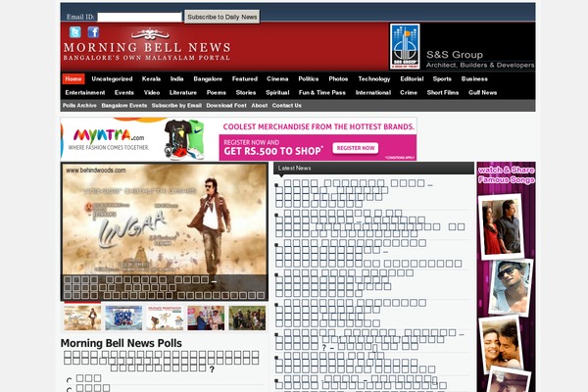588x392 pixels.
Task: Select the third slider thumbnail with cartoon poster
Action: coord(165,318)
